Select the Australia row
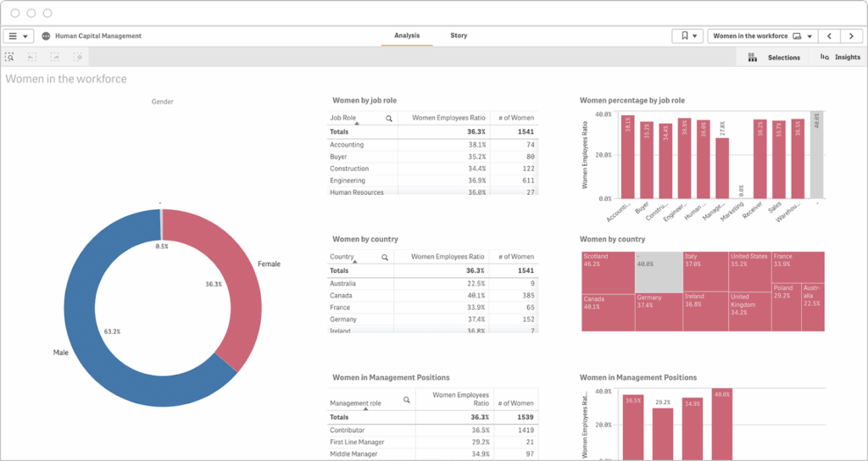This screenshot has width=868, height=461. pyautogui.click(x=432, y=283)
